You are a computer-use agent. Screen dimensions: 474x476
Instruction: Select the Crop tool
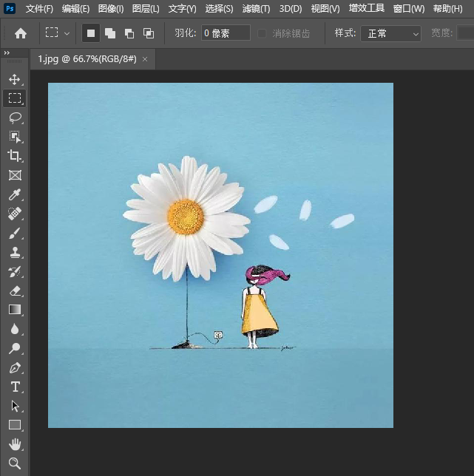(15, 156)
